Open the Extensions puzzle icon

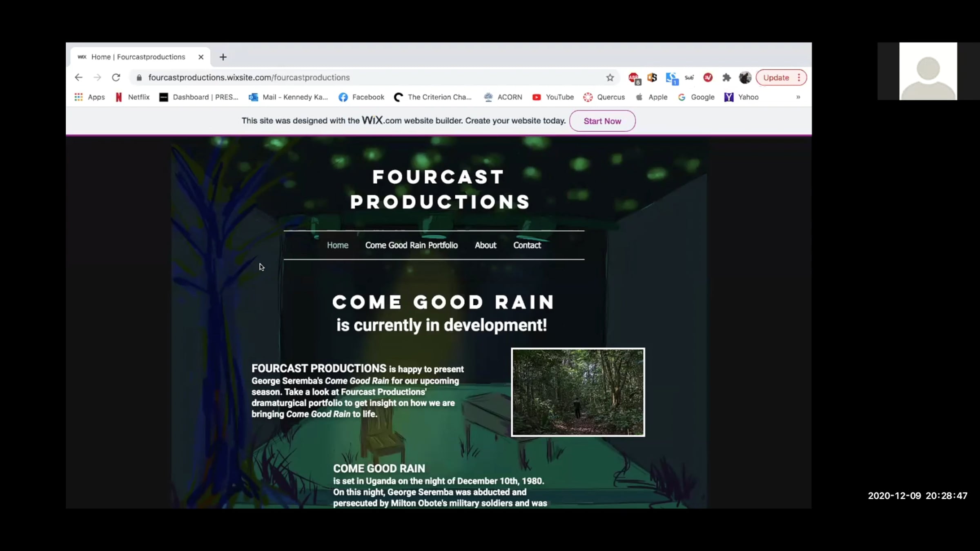(x=726, y=78)
